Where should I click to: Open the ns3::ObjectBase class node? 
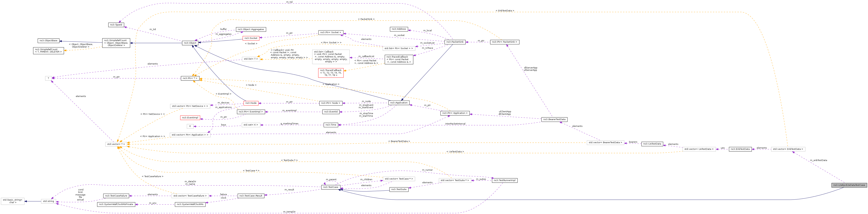(x=49, y=41)
